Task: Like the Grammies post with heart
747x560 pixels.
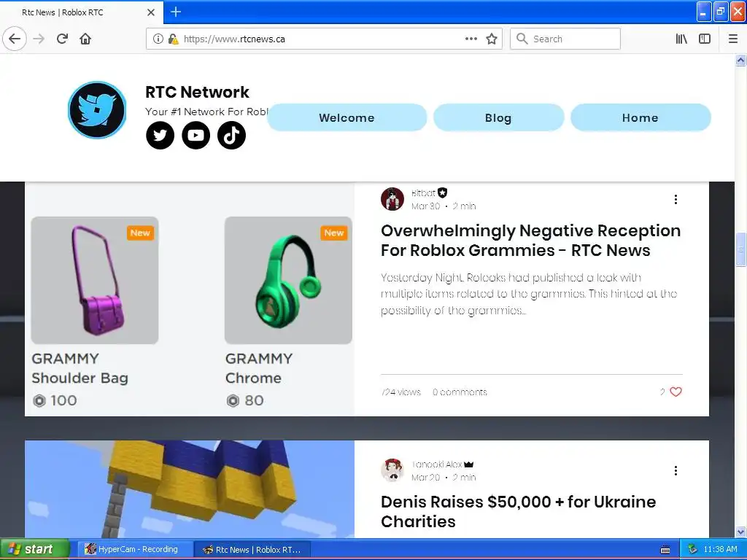Action: coord(676,392)
